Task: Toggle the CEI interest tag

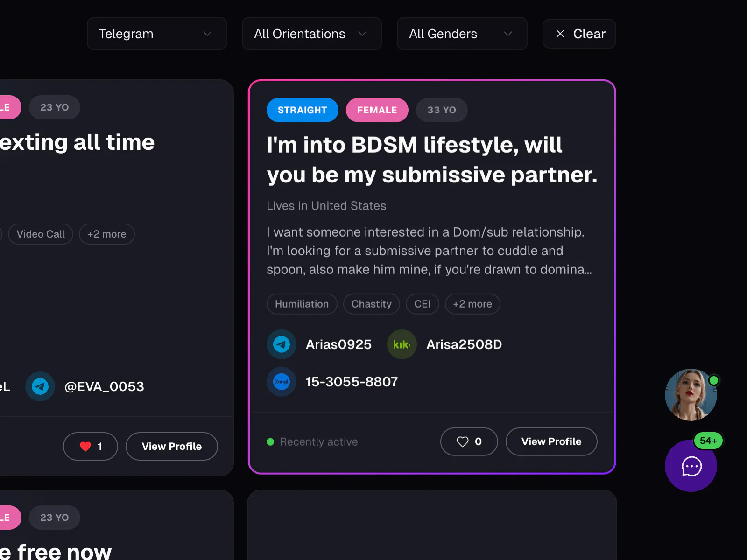Action: click(x=422, y=304)
